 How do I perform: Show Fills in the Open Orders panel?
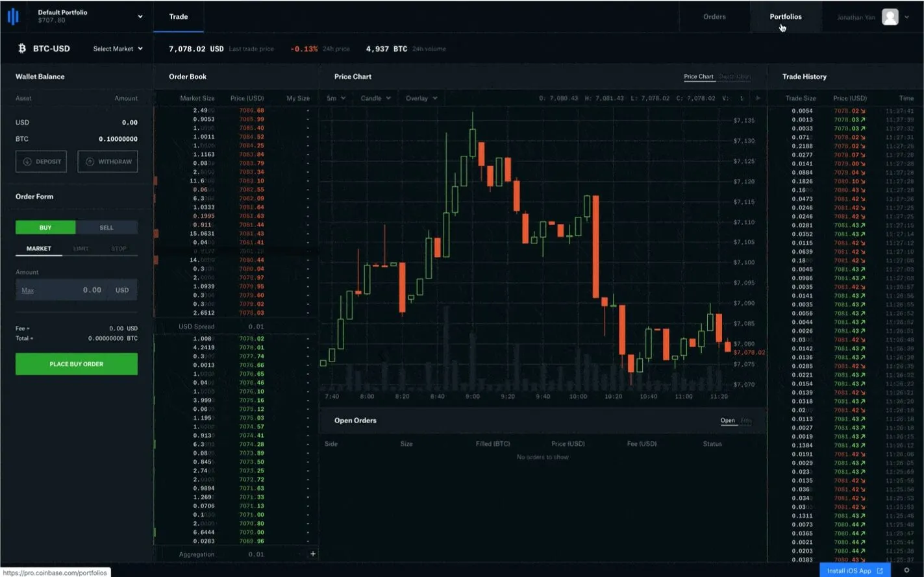(x=745, y=421)
